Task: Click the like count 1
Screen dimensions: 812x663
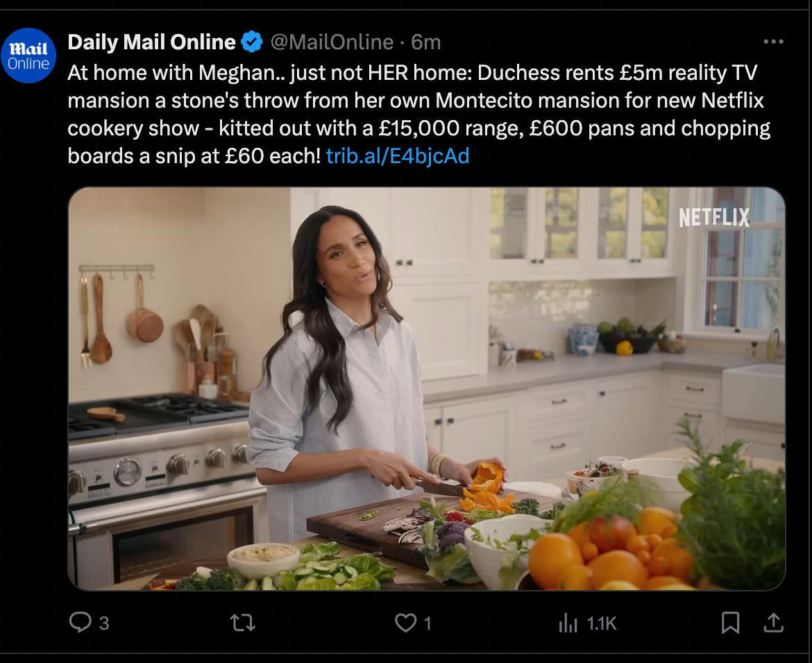Action: [428, 623]
